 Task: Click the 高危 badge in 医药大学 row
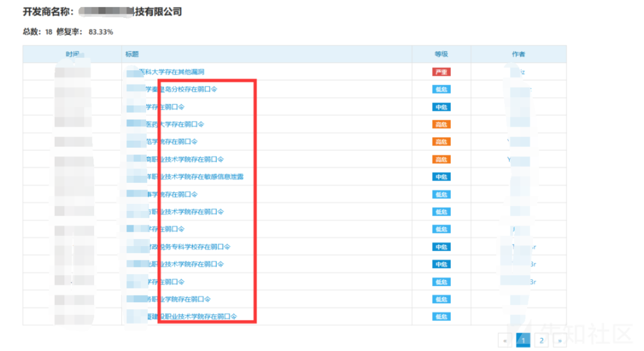[x=441, y=125]
